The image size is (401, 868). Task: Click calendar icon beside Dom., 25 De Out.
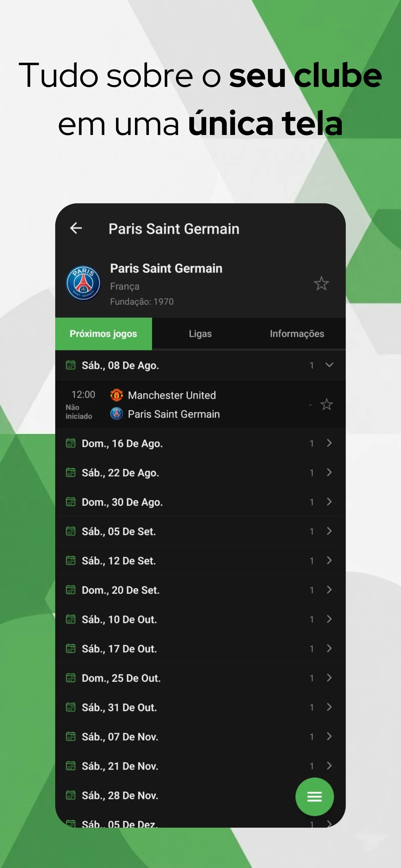[x=70, y=677]
